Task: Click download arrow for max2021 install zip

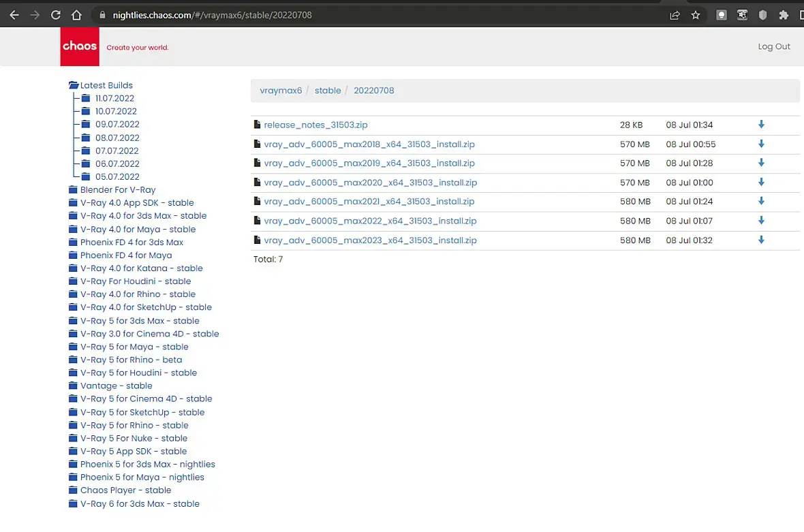Action: click(x=761, y=202)
